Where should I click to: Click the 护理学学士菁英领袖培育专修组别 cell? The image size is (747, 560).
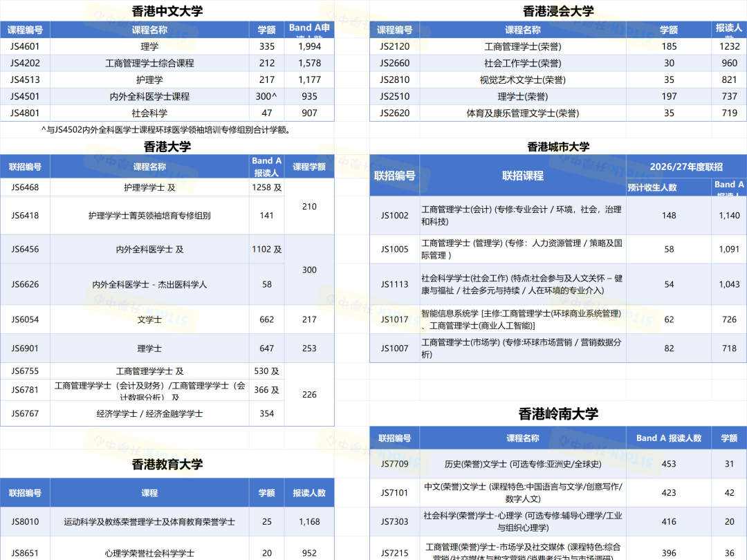point(149,216)
